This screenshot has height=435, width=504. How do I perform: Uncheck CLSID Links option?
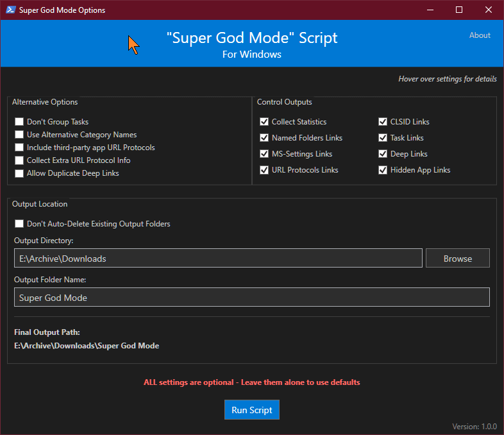point(383,121)
